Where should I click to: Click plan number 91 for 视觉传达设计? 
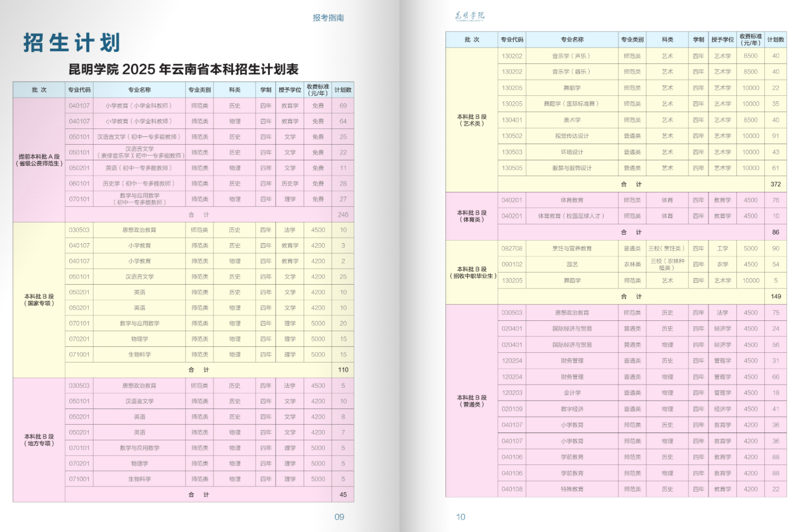click(x=776, y=136)
